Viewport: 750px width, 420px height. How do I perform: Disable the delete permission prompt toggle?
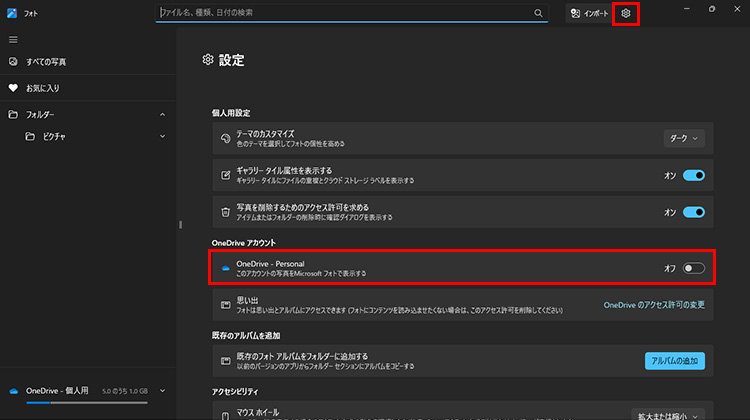[694, 212]
